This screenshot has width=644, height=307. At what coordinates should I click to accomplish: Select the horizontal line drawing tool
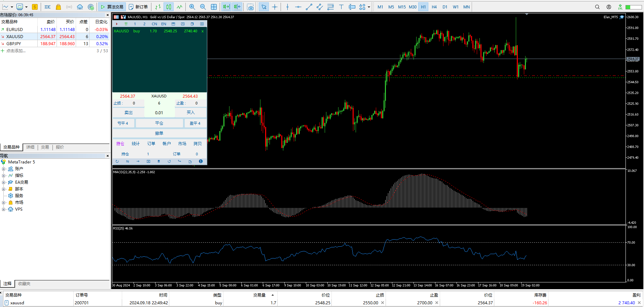pyautogui.click(x=298, y=7)
